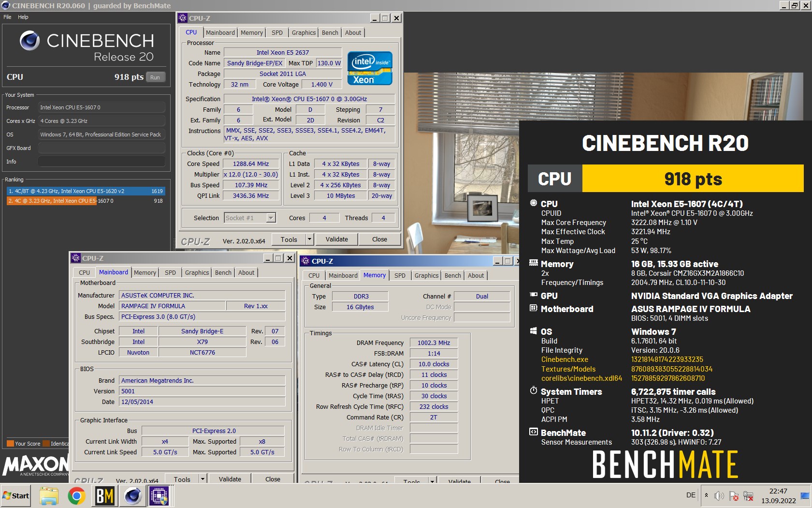Click the Cinebench logo in the header
The image size is (812, 508).
[29, 41]
